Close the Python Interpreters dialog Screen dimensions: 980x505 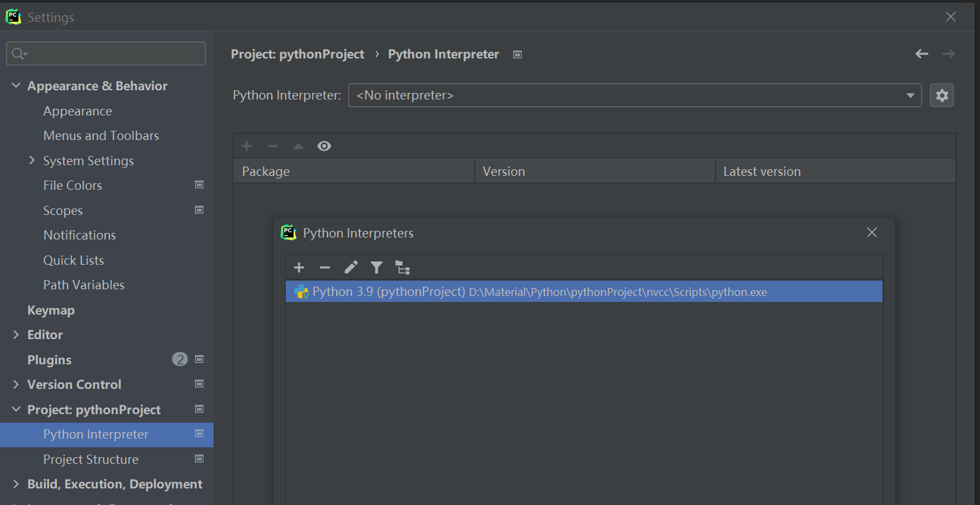click(872, 232)
